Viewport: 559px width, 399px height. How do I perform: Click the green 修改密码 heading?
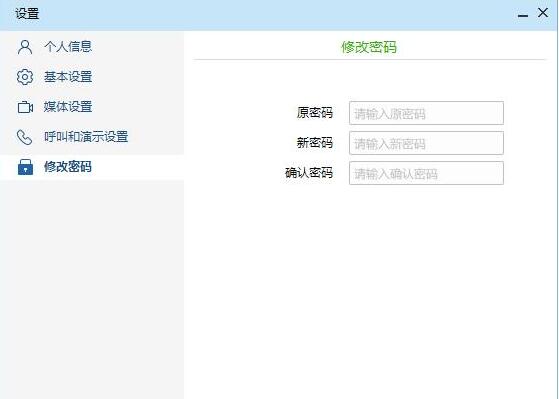(369, 47)
